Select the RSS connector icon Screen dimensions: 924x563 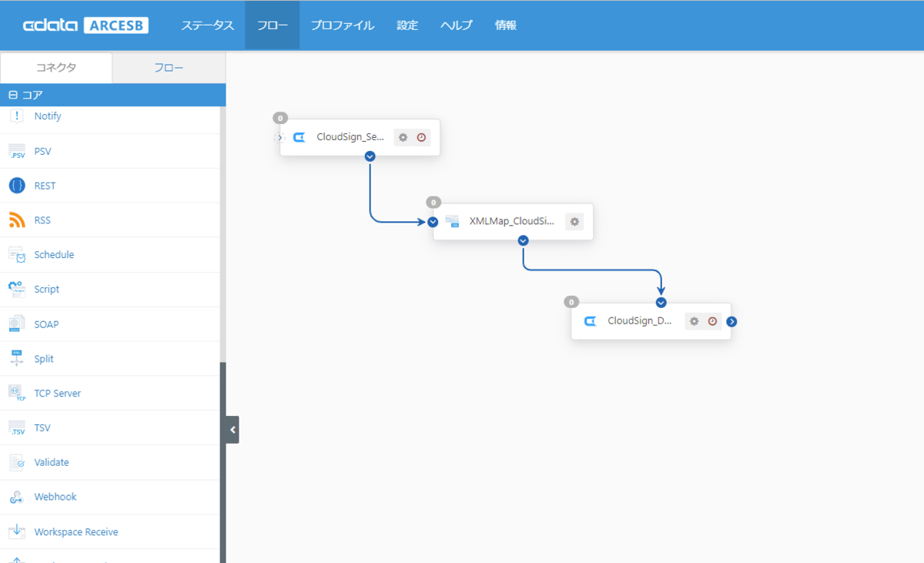(17, 220)
